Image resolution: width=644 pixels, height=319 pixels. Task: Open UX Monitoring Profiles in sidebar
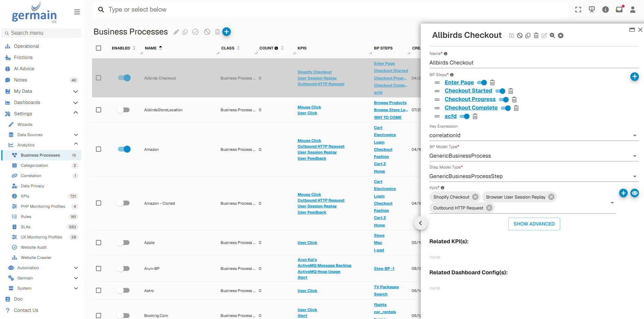click(41, 237)
